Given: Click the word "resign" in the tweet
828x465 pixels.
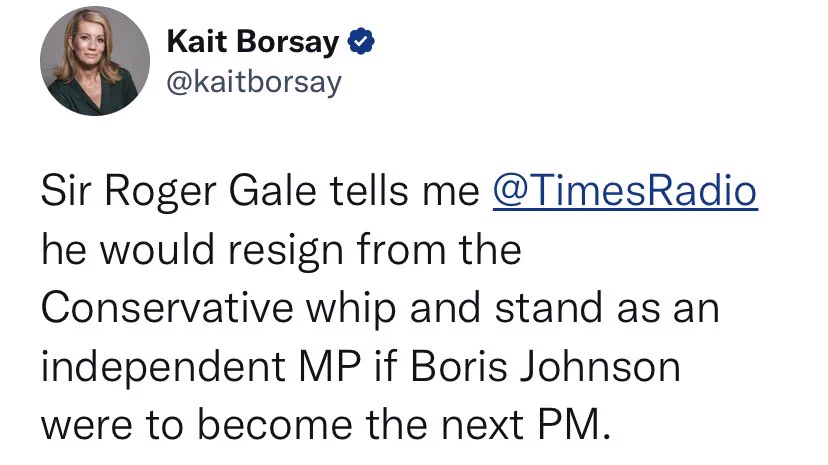Looking at the screenshot, I should point(286,250).
